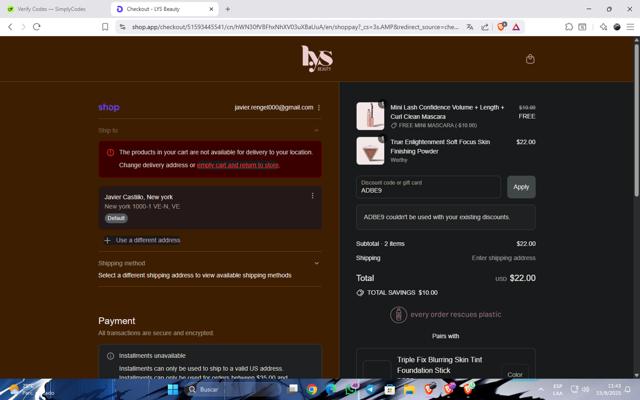The height and width of the screenshot is (400, 640).
Task: Click the ADBE9 couldn't be used message
Action: pos(446,217)
